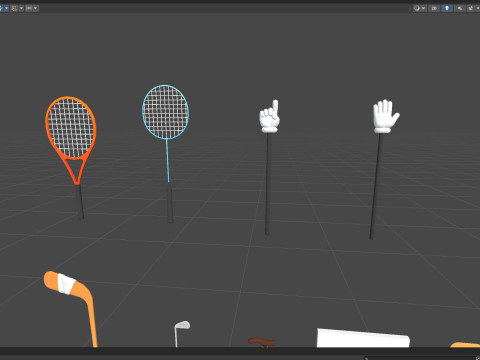
Task: Toggle the 2D view button
Action: click(434, 8)
